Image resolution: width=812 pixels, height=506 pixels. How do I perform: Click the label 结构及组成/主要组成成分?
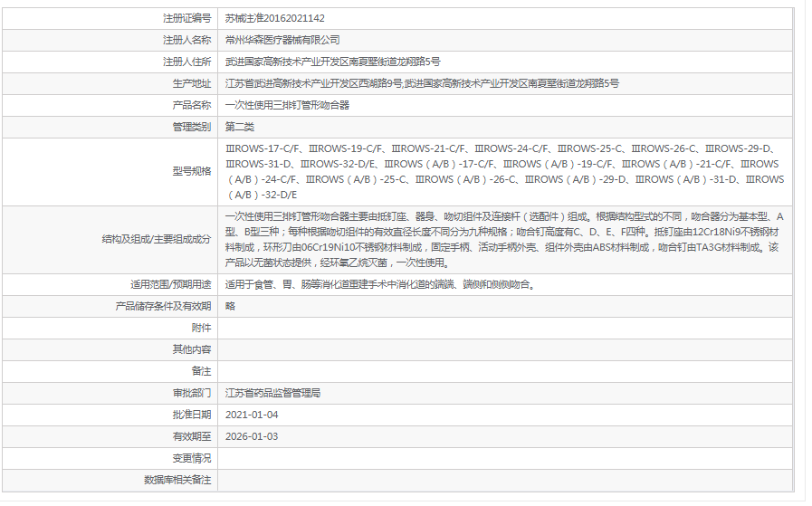157,240
